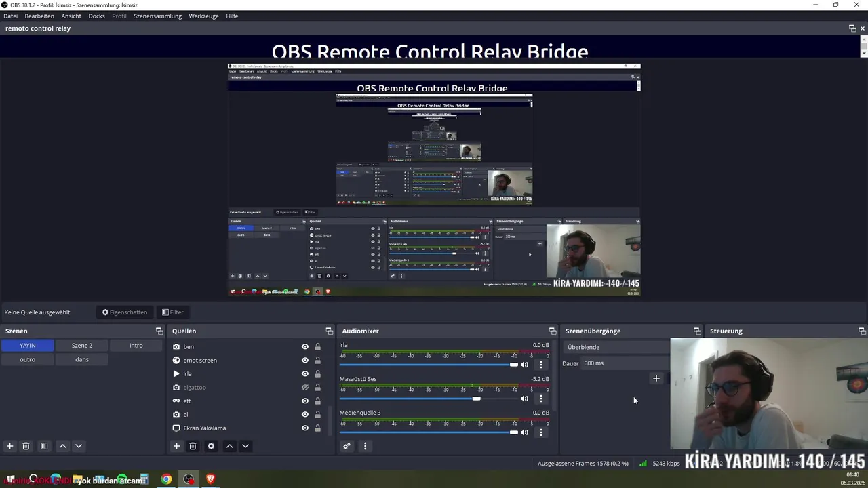Open options dots for Medienquelle 3 channel
The width and height of the screenshot is (868, 488).
tap(540, 432)
